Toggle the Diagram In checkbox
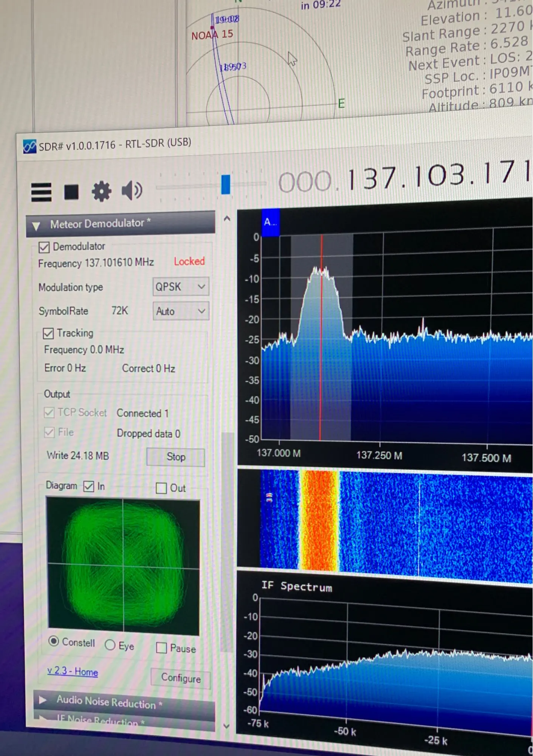The image size is (533, 756). click(89, 486)
